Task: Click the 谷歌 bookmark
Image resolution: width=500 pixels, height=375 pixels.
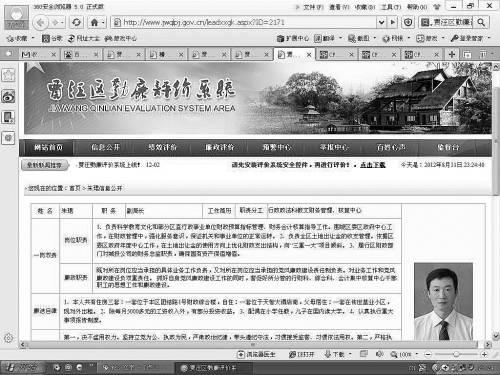Action: pos(52,38)
